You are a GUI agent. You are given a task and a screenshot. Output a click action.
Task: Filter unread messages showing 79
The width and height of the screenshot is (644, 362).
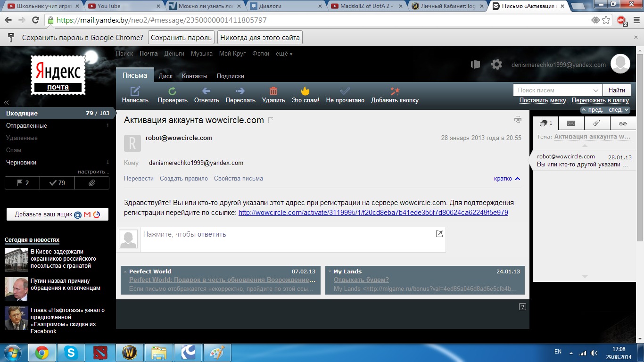pyautogui.click(x=57, y=183)
